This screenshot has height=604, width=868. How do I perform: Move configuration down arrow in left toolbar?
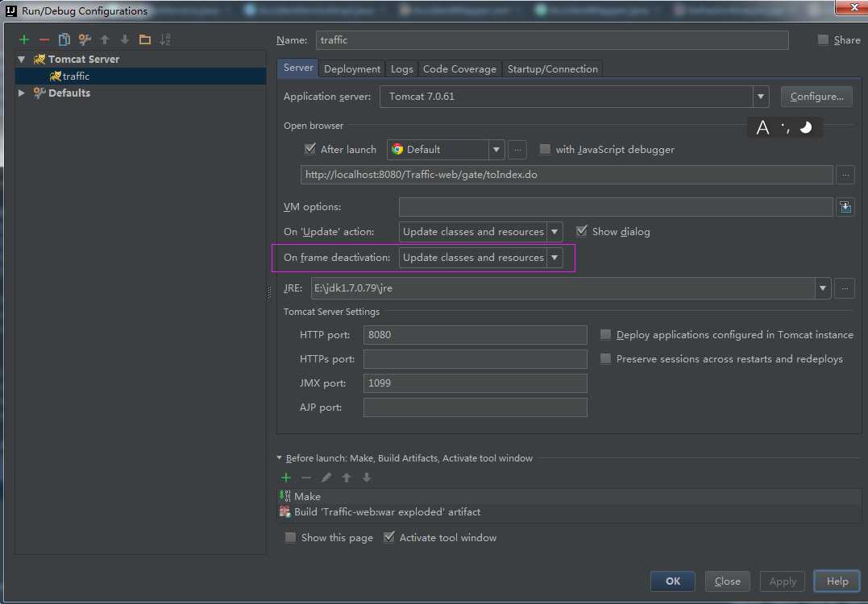pos(125,39)
